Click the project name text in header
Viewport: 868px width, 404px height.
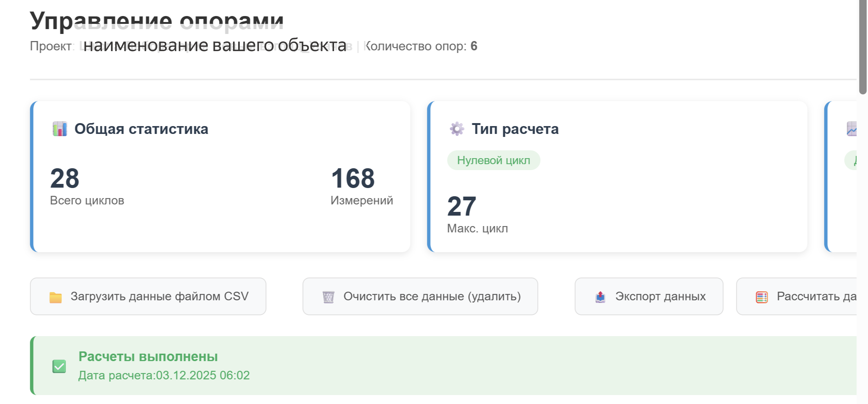[214, 46]
